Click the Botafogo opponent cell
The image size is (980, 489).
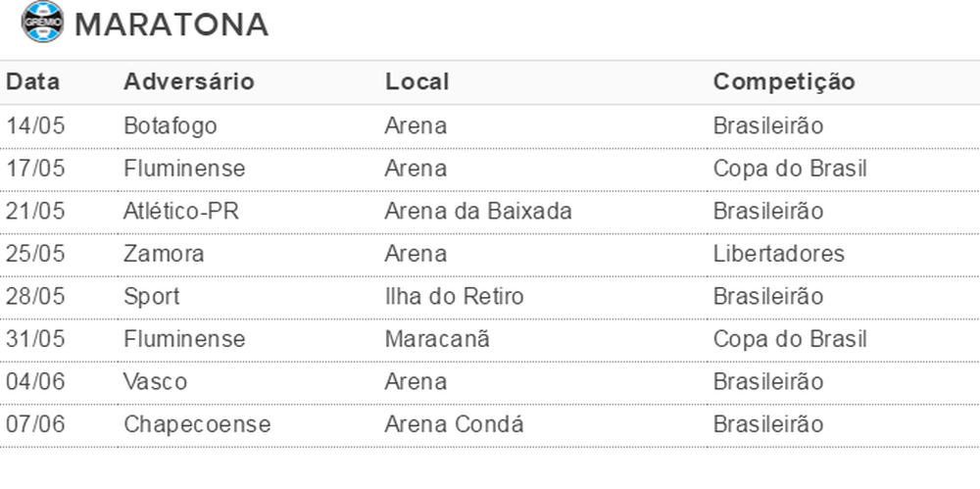tap(170, 126)
